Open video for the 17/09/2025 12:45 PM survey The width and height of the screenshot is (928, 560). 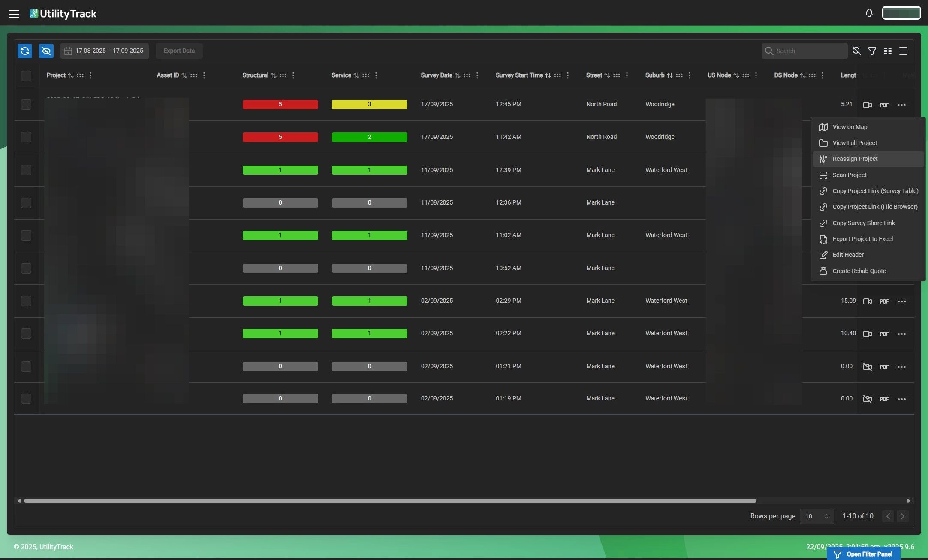[x=867, y=105]
